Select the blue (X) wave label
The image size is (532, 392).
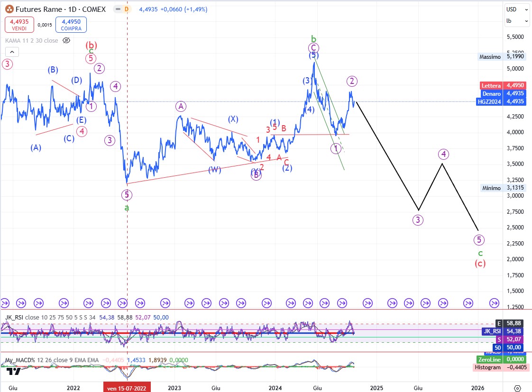click(x=233, y=119)
